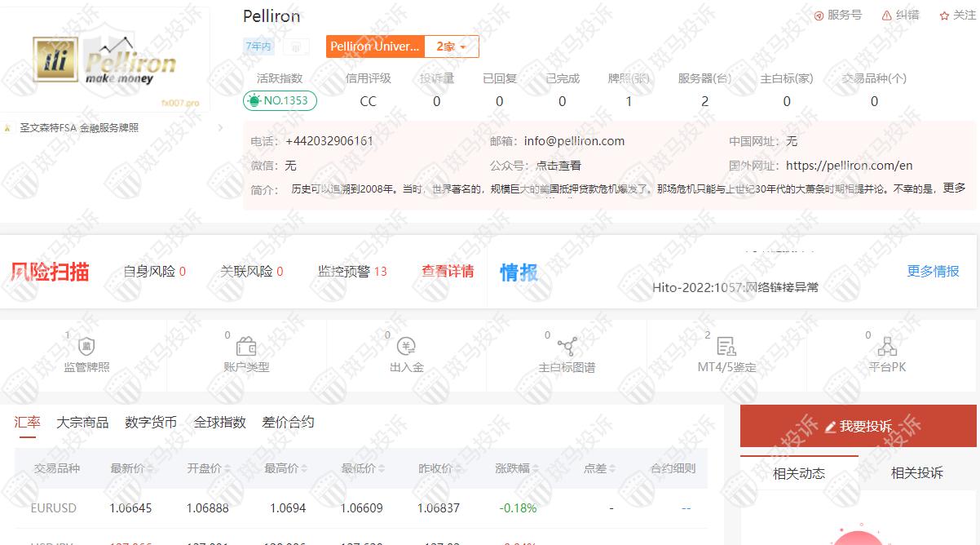Click the 纠错 warning triangle icon

click(887, 16)
